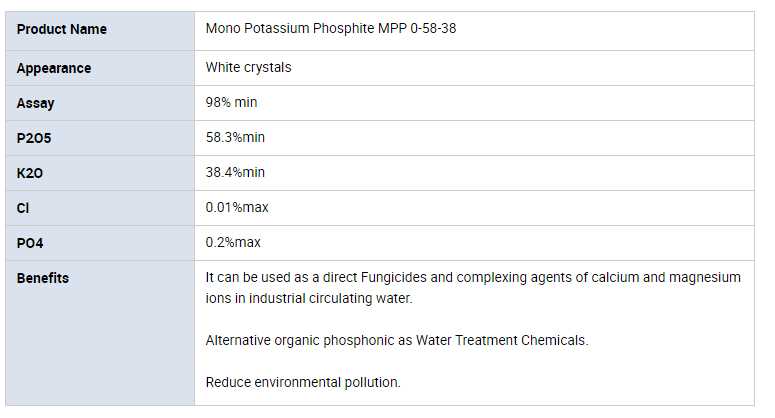Click the 'Benefits' row label

pyautogui.click(x=43, y=278)
